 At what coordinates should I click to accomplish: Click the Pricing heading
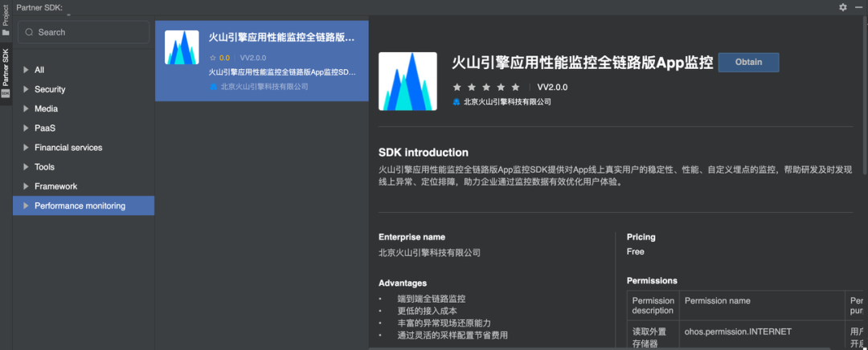click(641, 237)
